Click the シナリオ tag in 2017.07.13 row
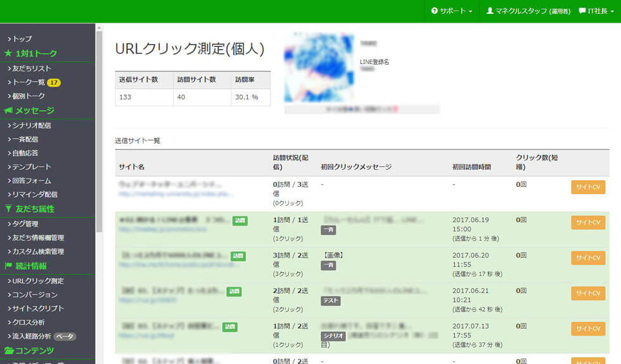 [x=333, y=336]
